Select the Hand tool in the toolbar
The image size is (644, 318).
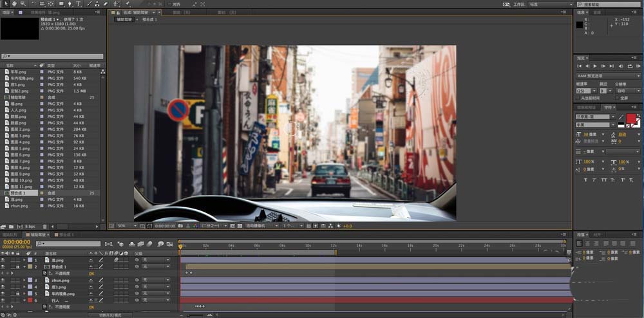click(x=14, y=4)
